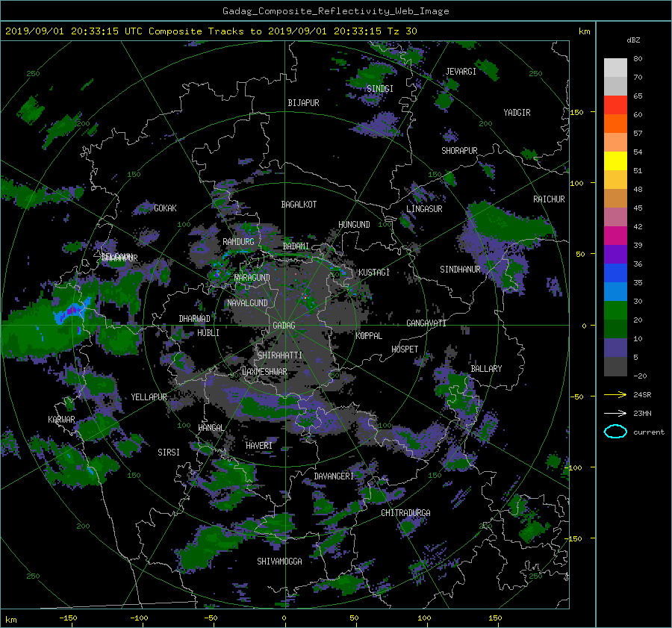Viewport: 672px width, 628px height.
Task: Click the cyan current ellipse legend icon
Action: pos(615,432)
